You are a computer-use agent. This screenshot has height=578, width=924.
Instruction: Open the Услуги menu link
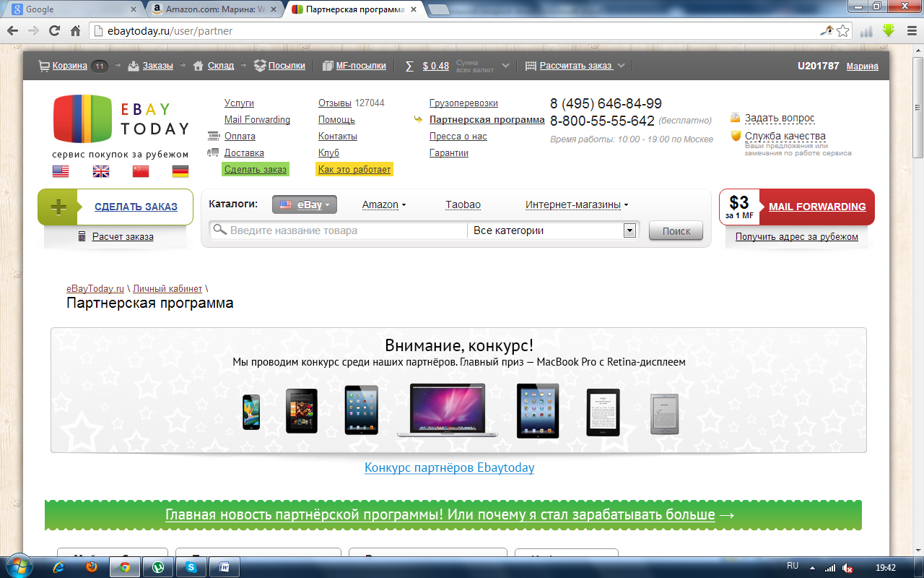(239, 103)
